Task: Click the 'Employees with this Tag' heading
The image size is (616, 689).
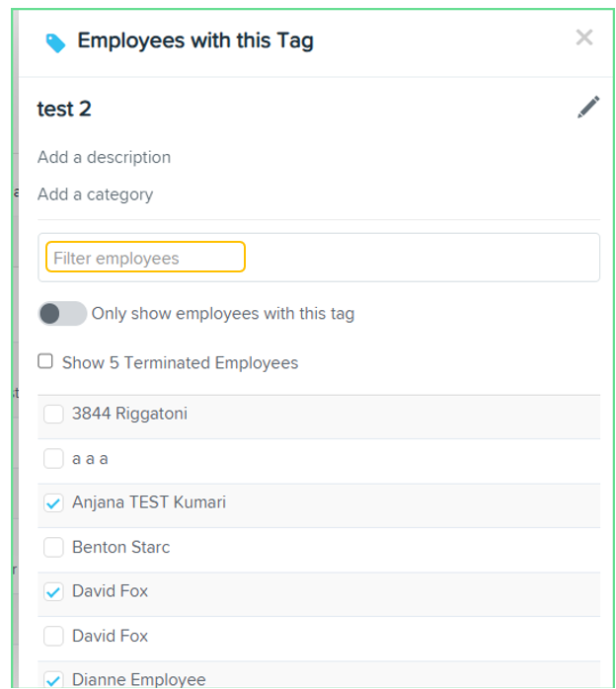Action: 195,40
